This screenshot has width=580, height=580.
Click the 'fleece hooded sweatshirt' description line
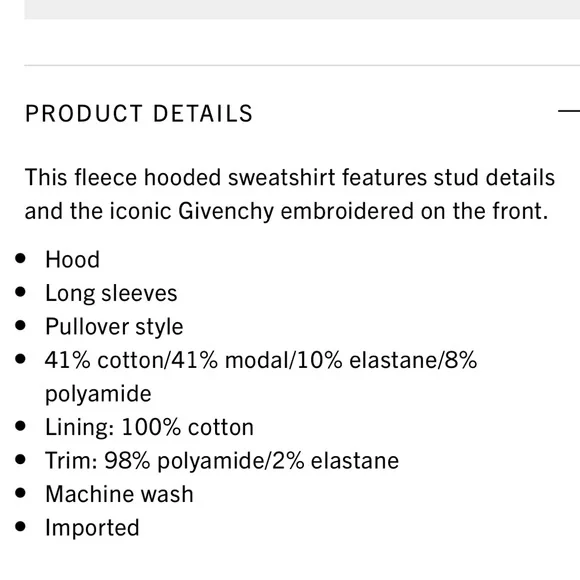click(x=290, y=177)
